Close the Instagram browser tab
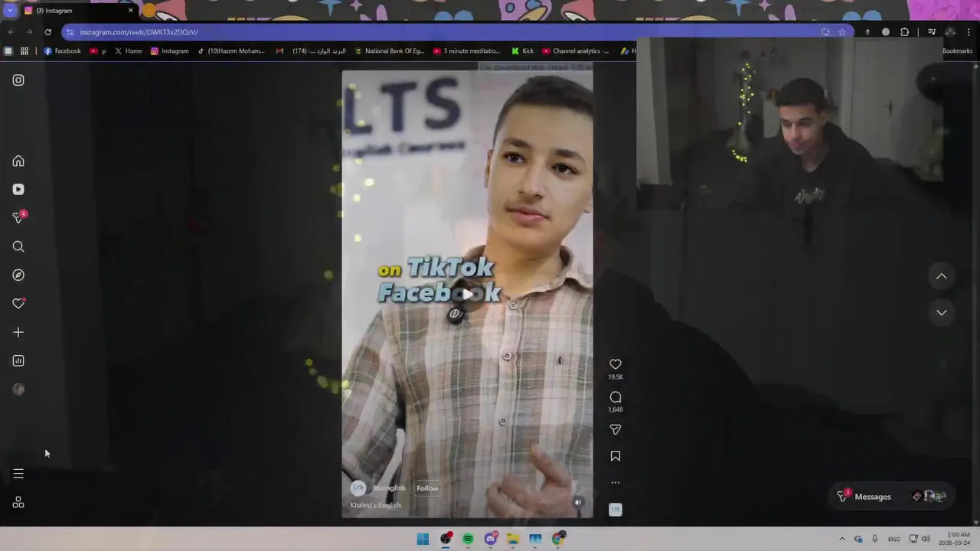The height and width of the screenshot is (551, 980). tap(130, 11)
